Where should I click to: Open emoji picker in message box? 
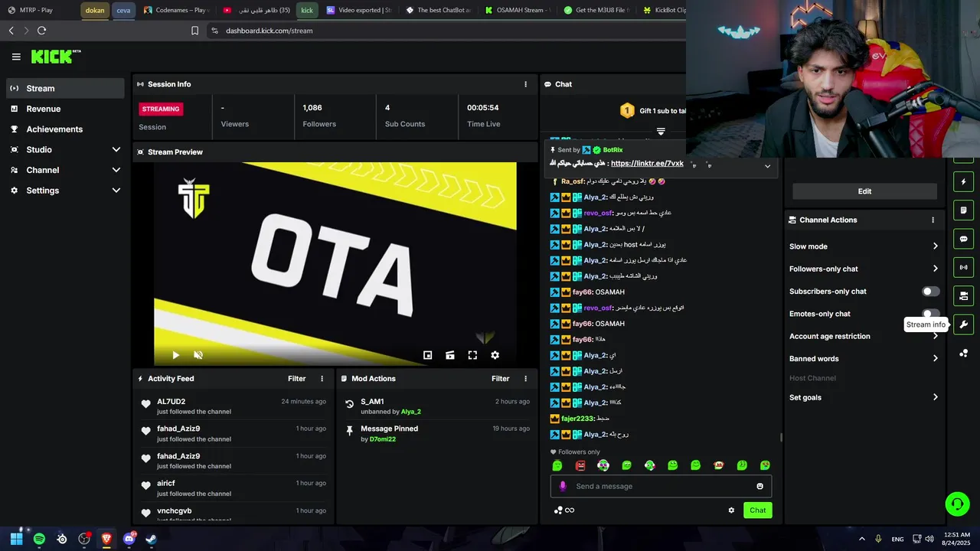click(x=759, y=486)
